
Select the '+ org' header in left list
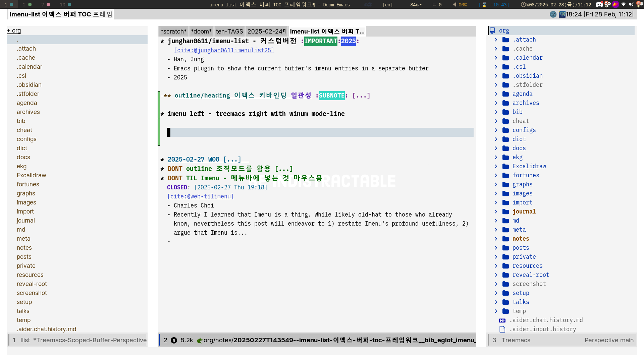14,31
